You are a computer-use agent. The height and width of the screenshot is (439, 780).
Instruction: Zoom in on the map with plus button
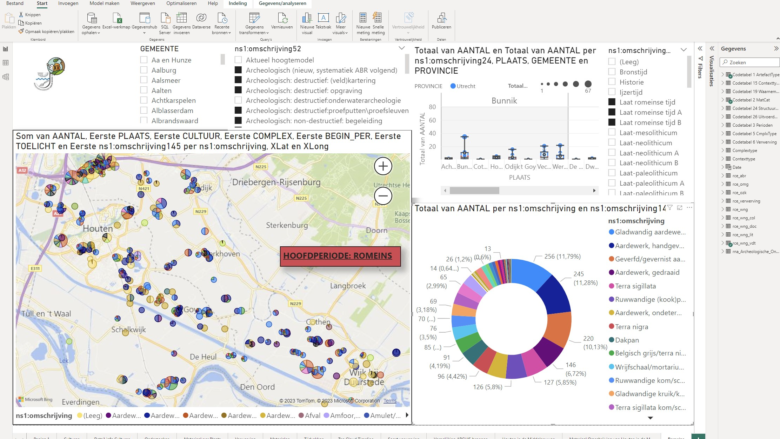(x=383, y=166)
